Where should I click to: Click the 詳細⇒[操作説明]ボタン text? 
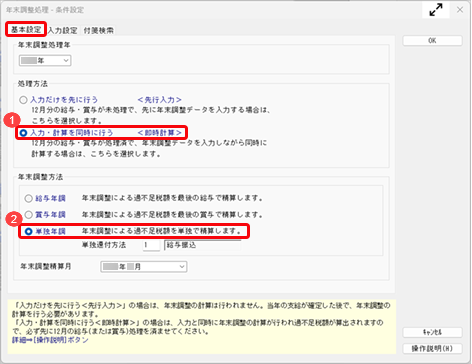(x=50, y=340)
